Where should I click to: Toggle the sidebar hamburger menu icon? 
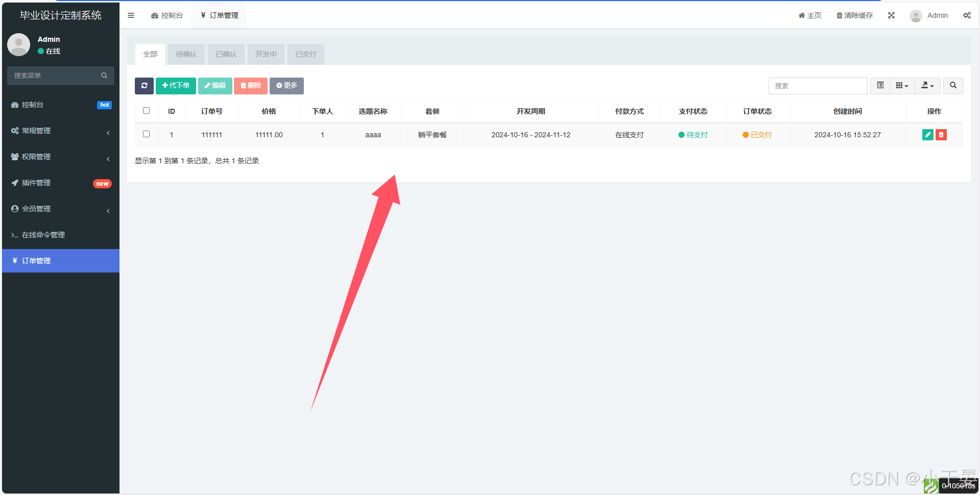click(x=131, y=15)
